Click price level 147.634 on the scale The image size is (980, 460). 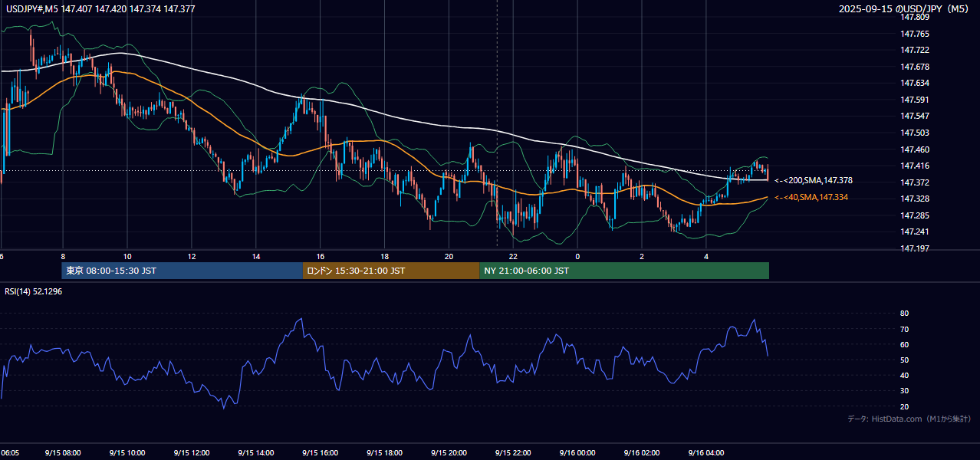coord(914,83)
